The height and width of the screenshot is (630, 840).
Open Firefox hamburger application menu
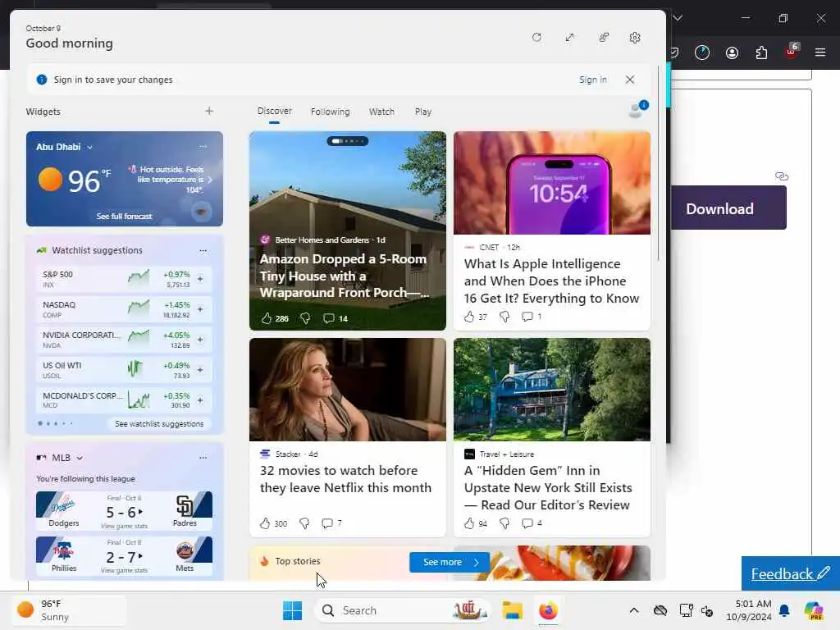(x=820, y=52)
